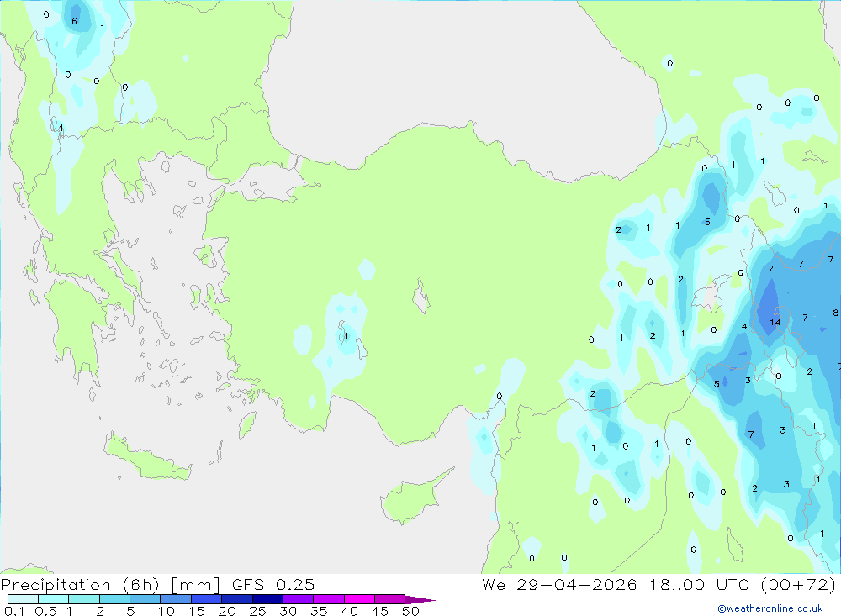Click the '50' legend scale label
841x616 pixels.
click(410, 611)
